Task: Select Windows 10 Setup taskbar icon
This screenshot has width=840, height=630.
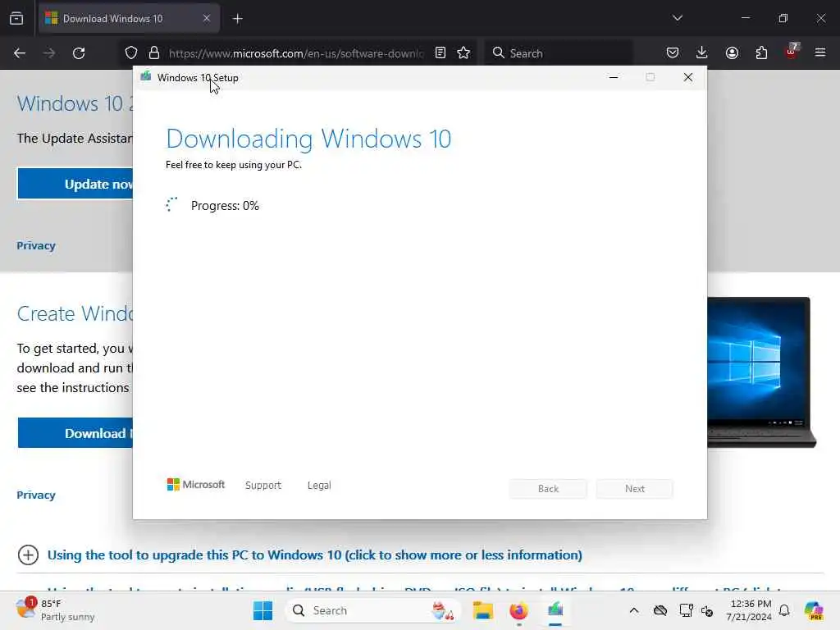Action: click(555, 610)
